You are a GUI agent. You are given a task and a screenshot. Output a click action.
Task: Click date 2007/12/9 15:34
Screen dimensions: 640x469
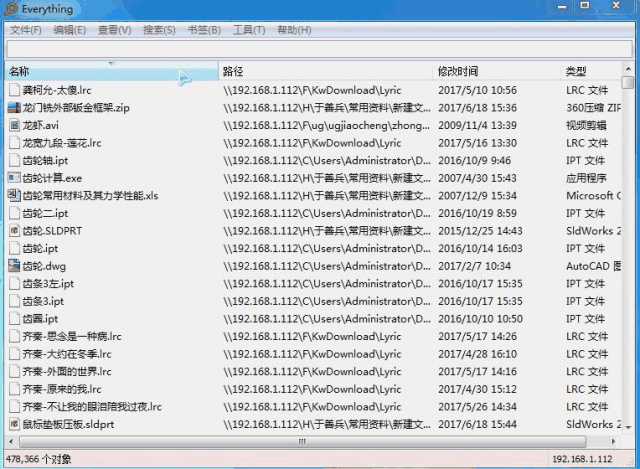coord(478,196)
